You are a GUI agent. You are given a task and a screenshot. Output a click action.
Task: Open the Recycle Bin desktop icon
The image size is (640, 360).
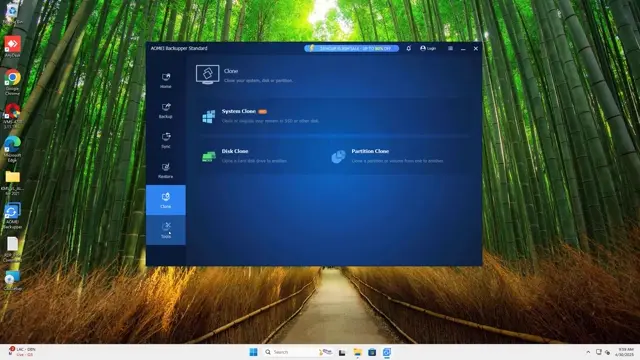[x=12, y=13]
